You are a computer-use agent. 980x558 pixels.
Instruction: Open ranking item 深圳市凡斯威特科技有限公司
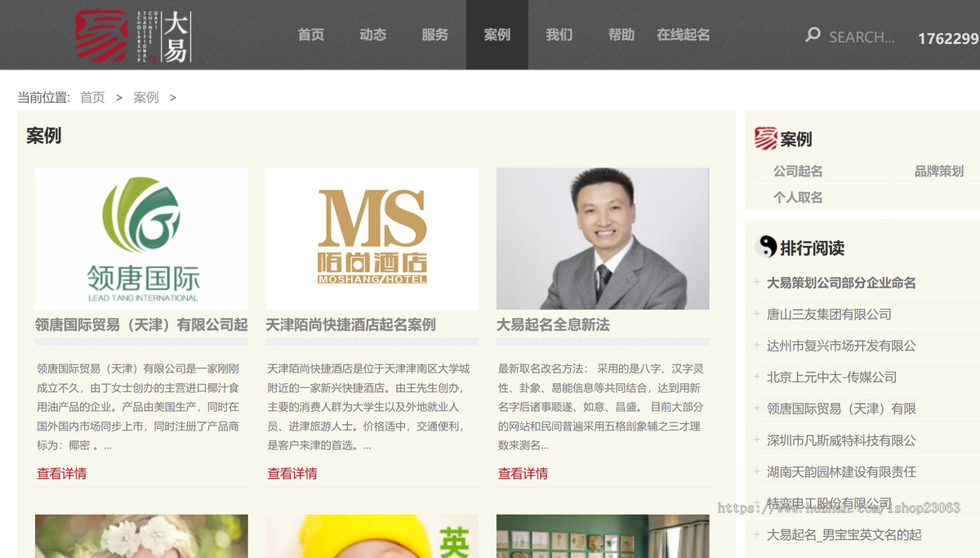[841, 440]
